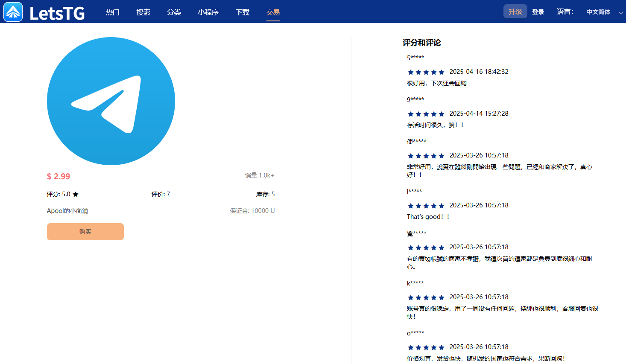The image size is (626, 364).
Task: Open the Telegram product image
Action: 111,101
